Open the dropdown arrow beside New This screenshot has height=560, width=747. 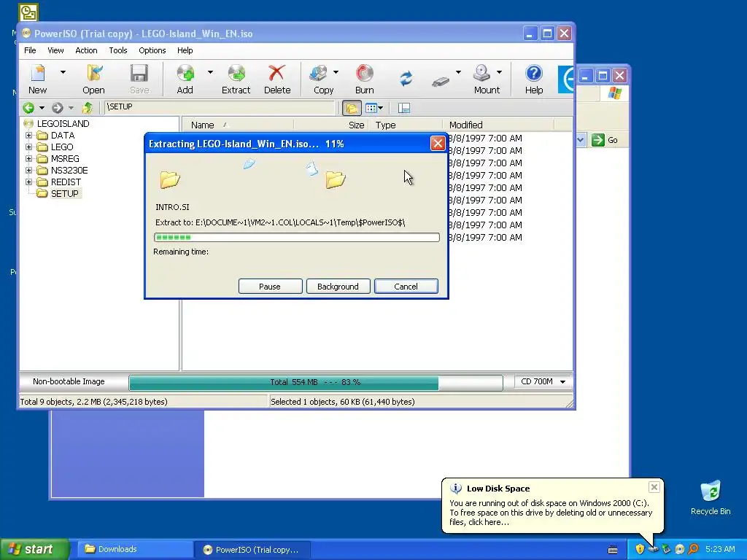[63, 72]
